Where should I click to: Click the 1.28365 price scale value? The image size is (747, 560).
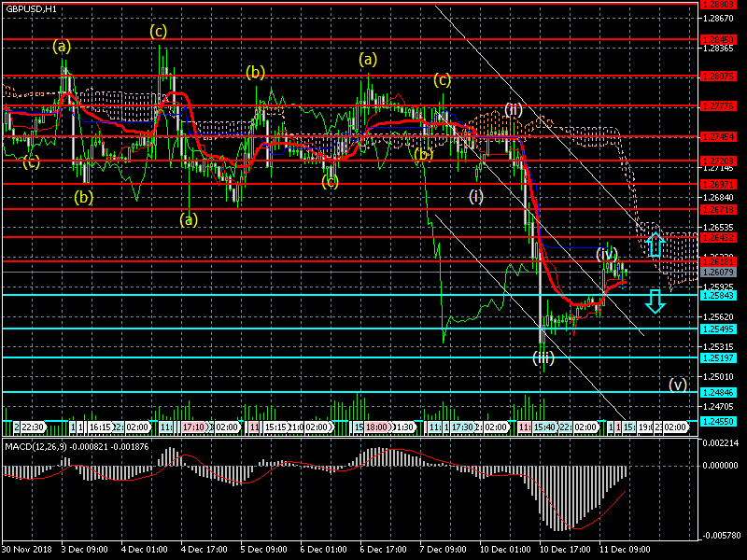pyautogui.click(x=718, y=49)
